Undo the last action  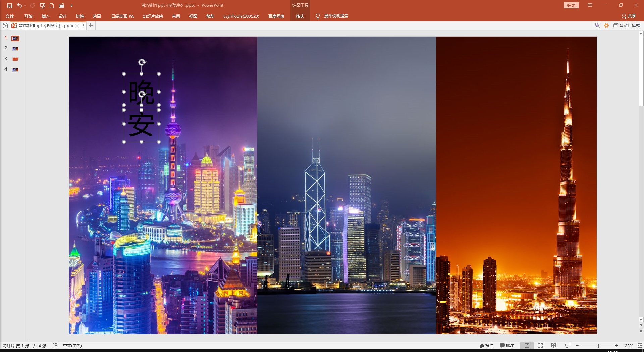[19, 5]
